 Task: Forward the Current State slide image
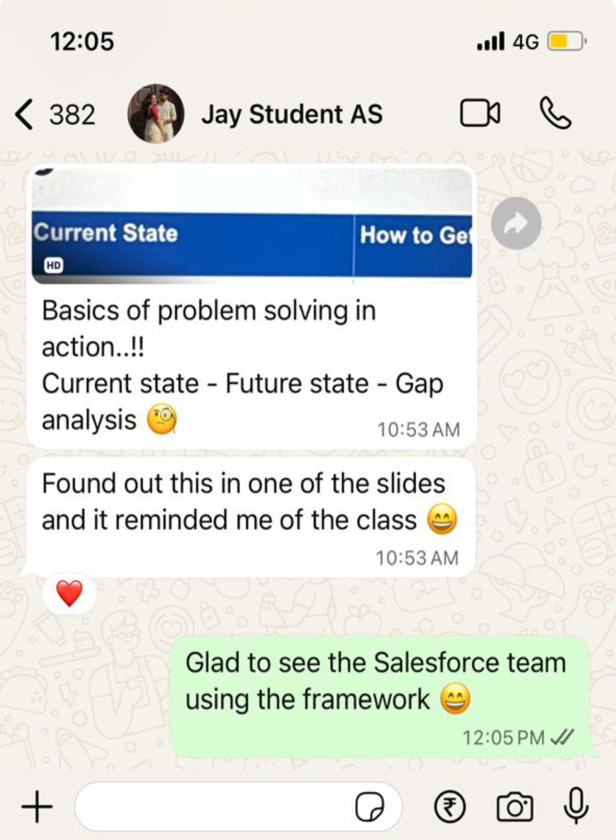516,223
